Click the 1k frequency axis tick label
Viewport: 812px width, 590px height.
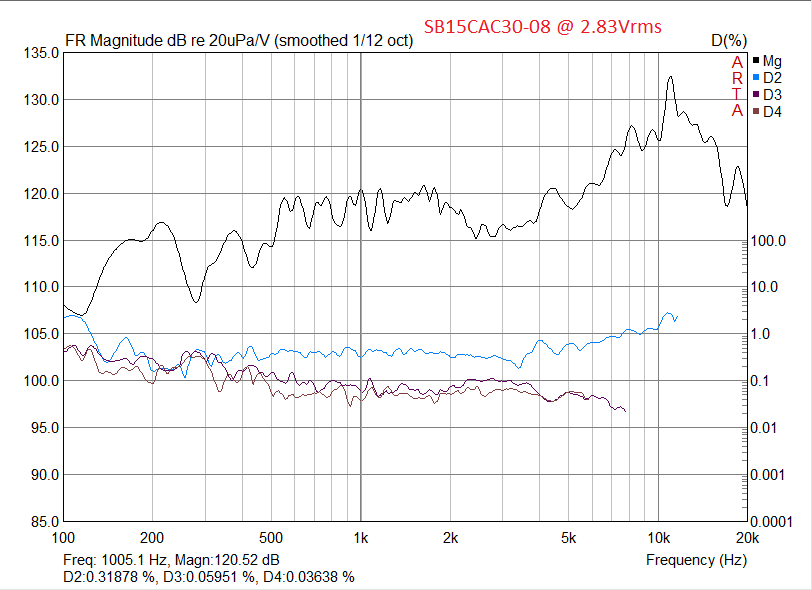click(361, 538)
